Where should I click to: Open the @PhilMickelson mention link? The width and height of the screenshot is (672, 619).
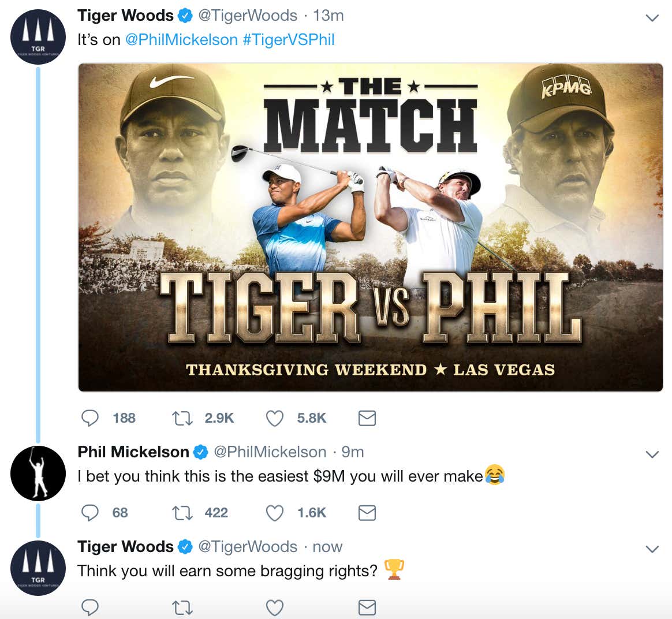[x=181, y=40]
